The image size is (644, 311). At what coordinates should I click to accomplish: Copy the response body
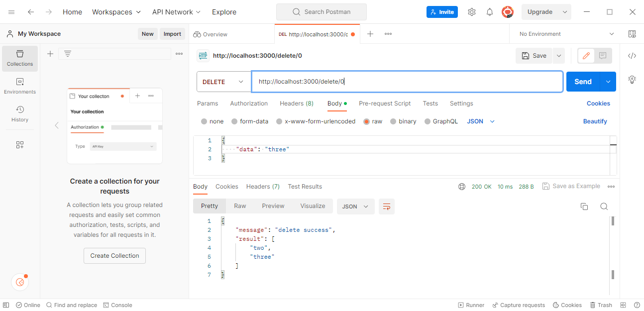click(584, 207)
